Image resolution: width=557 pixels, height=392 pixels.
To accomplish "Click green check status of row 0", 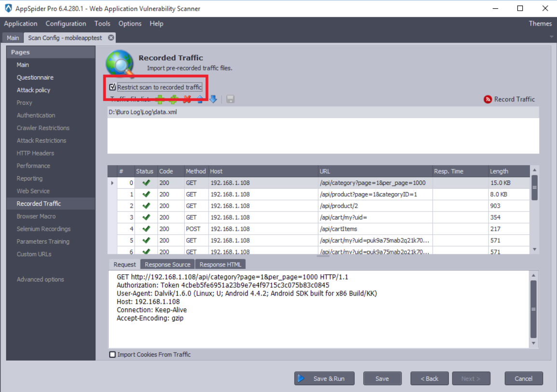I will 146,182.
